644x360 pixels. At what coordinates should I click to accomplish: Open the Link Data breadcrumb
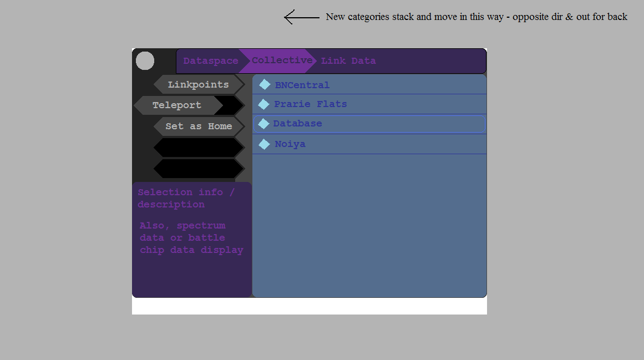(x=348, y=61)
